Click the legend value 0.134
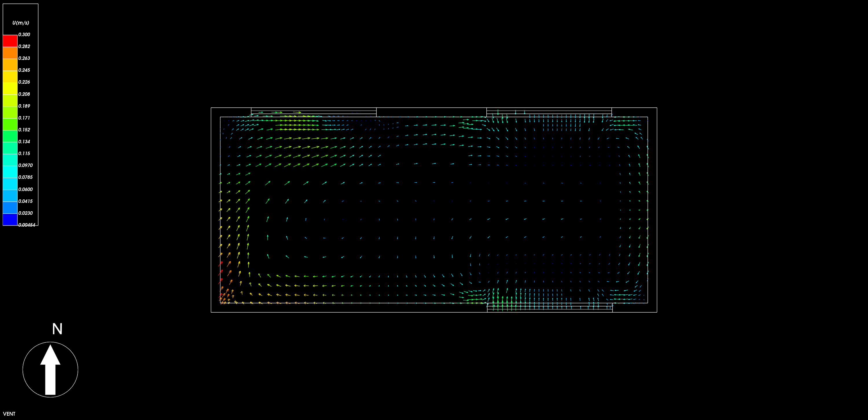 [x=24, y=142]
